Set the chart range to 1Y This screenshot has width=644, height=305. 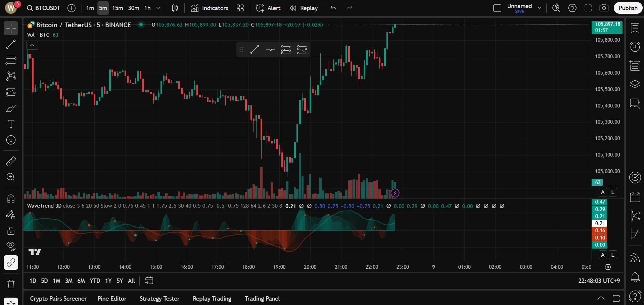click(108, 281)
